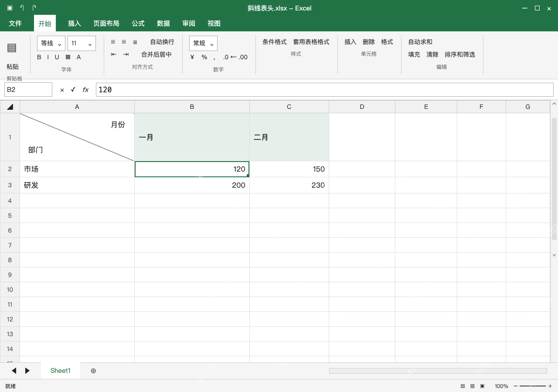Align text left icon
The height and width of the screenshot is (392, 558).
coord(113,42)
